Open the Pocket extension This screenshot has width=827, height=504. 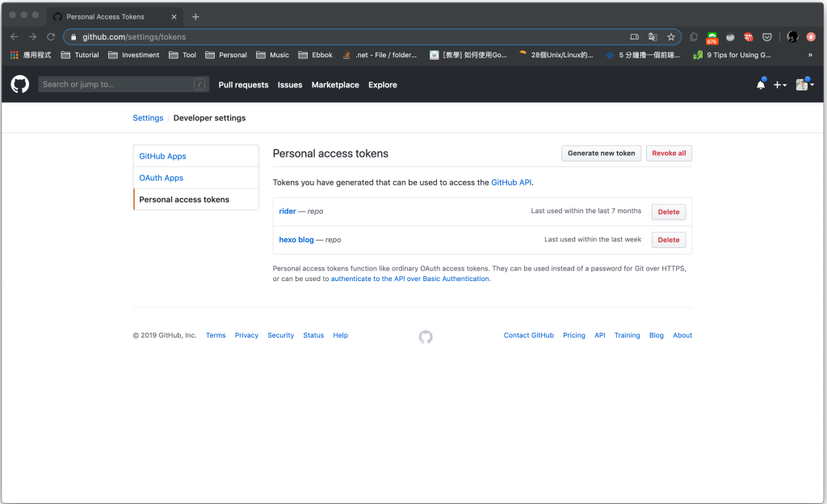coord(767,37)
